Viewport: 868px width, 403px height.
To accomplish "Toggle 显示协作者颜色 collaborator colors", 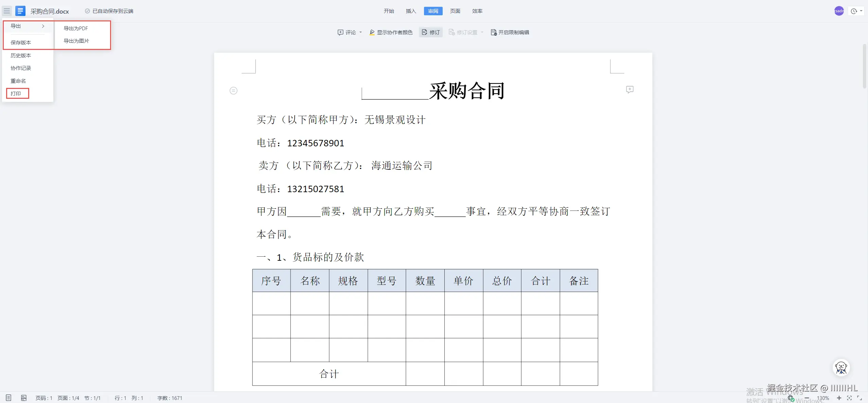I will 391,32.
